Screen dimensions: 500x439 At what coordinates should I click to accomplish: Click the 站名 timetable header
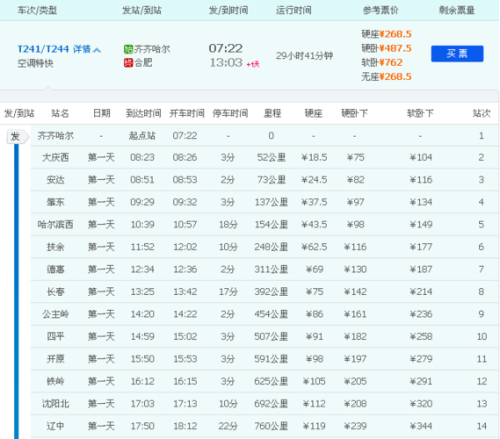click(60, 113)
